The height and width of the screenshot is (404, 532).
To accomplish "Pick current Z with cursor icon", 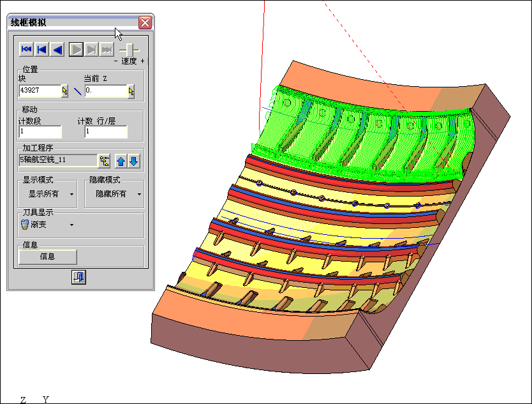I will (x=131, y=91).
